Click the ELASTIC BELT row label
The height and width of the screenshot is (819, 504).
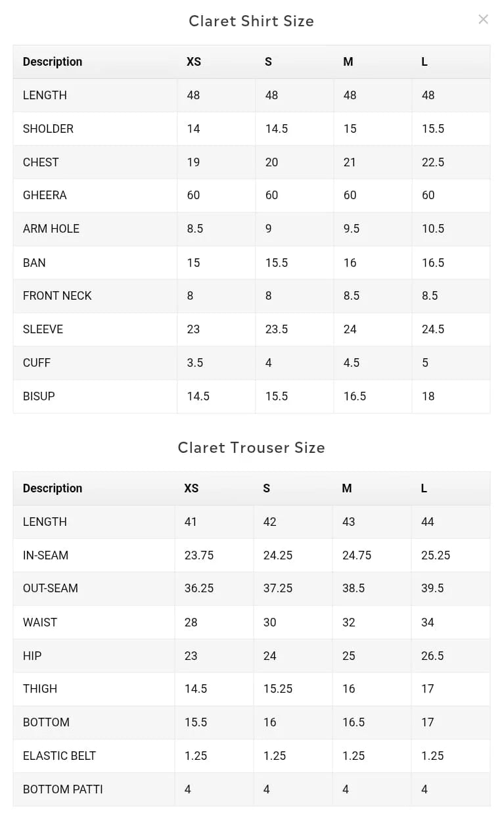click(x=59, y=756)
